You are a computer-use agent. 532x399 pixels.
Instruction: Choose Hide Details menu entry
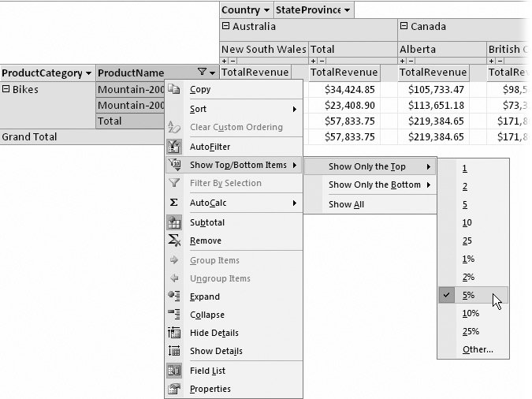(234, 333)
